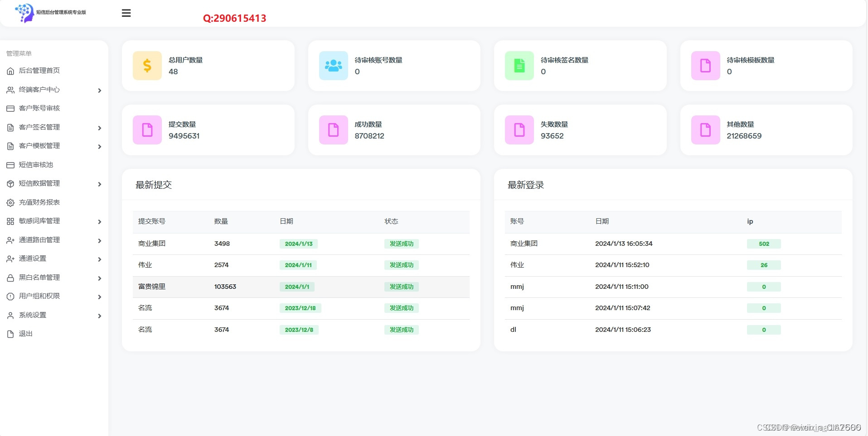This screenshot has height=436, width=868.
Task: Expand the 通道设置 chevron
Action: 100,259
